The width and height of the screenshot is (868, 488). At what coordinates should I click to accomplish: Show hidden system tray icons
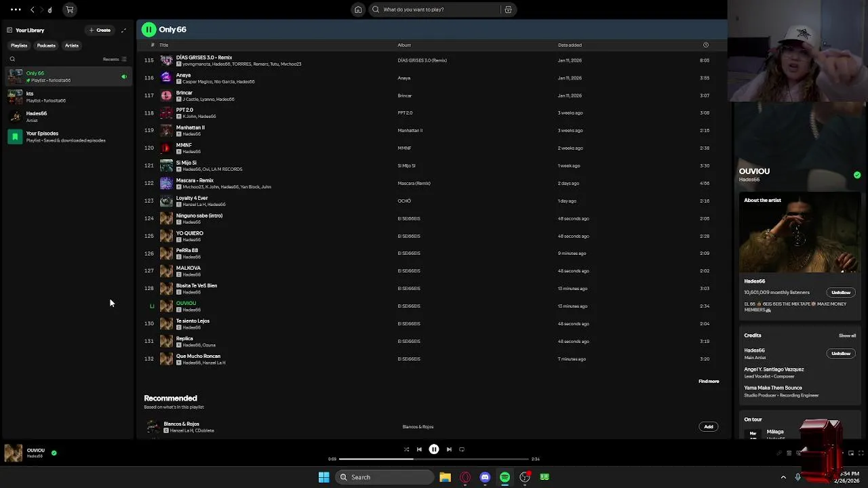coord(783,477)
